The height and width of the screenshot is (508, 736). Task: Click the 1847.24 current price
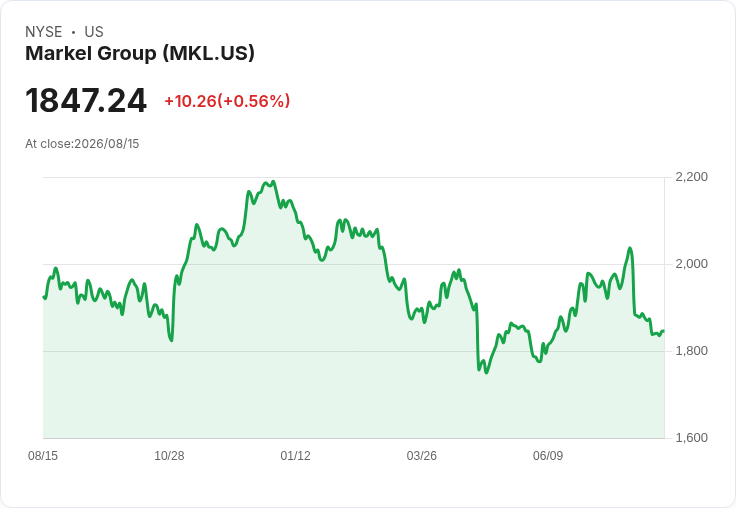(86, 100)
